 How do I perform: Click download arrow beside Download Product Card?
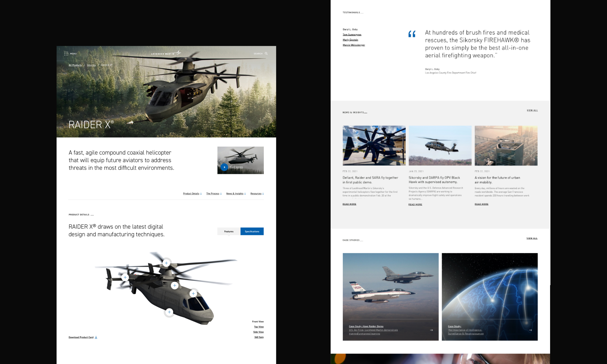pyautogui.click(x=96, y=337)
